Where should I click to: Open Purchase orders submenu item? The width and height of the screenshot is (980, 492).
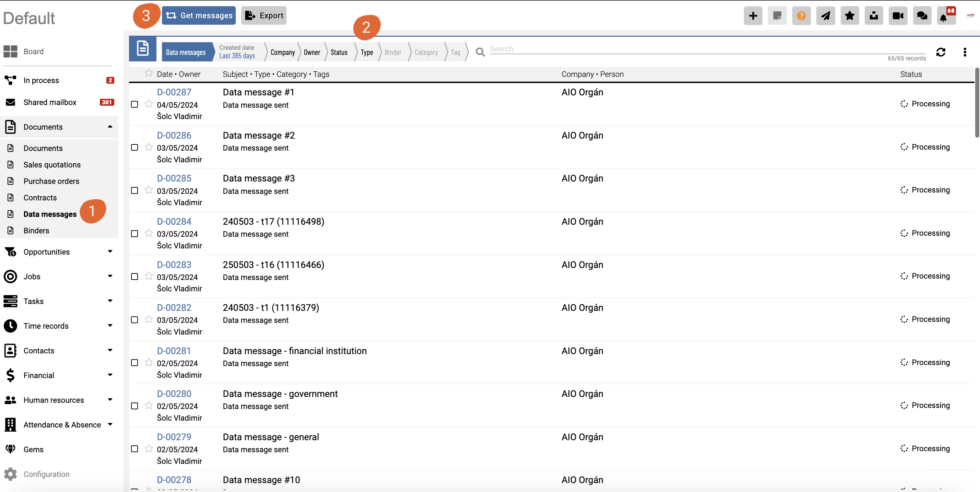[51, 181]
